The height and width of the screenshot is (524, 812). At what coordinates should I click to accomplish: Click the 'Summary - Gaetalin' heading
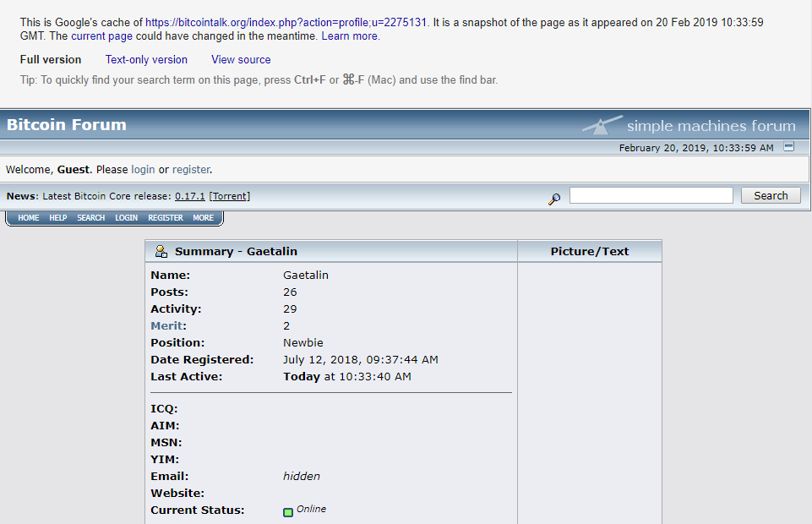[236, 252]
